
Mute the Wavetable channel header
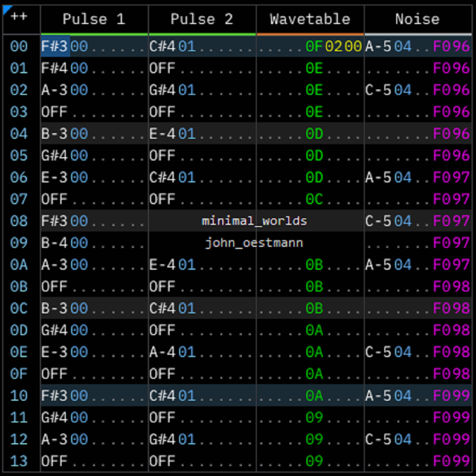(310, 19)
